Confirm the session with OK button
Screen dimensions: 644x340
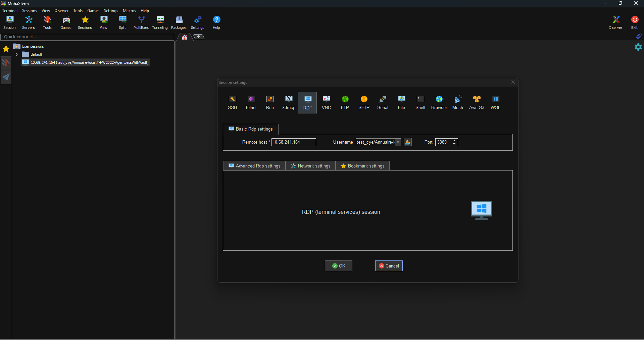point(338,266)
